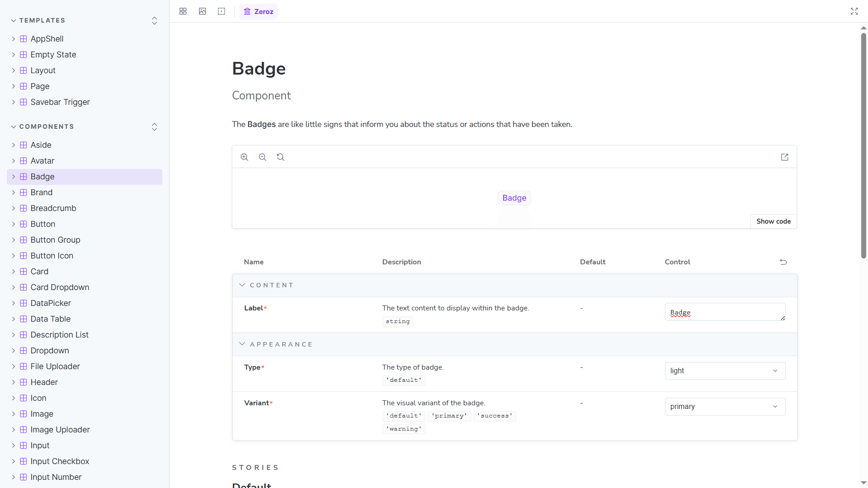Click the Input Checkbox component icon

coord(24,461)
